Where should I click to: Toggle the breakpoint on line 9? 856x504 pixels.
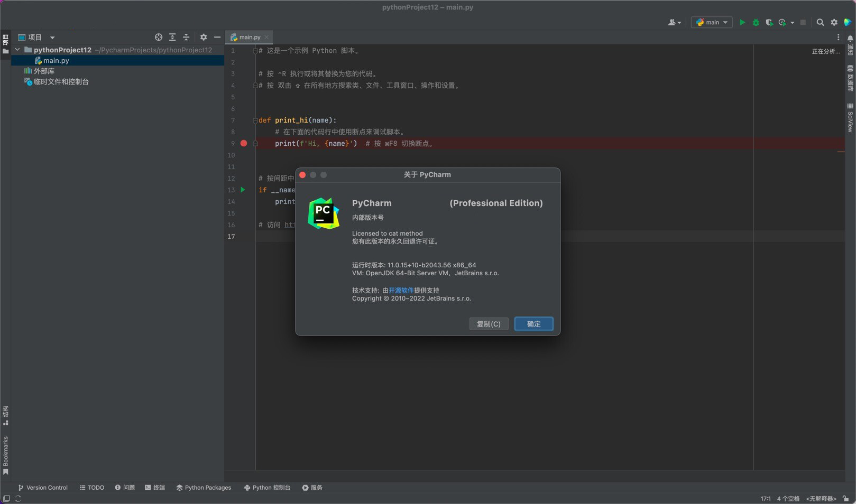tap(244, 143)
